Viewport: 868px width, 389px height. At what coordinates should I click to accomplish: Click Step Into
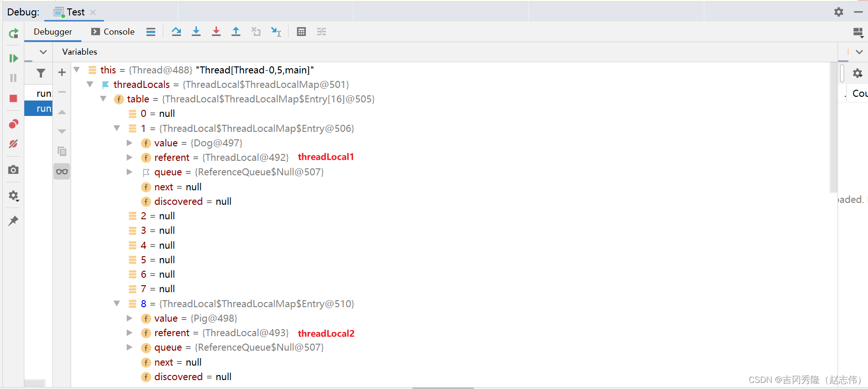point(196,32)
